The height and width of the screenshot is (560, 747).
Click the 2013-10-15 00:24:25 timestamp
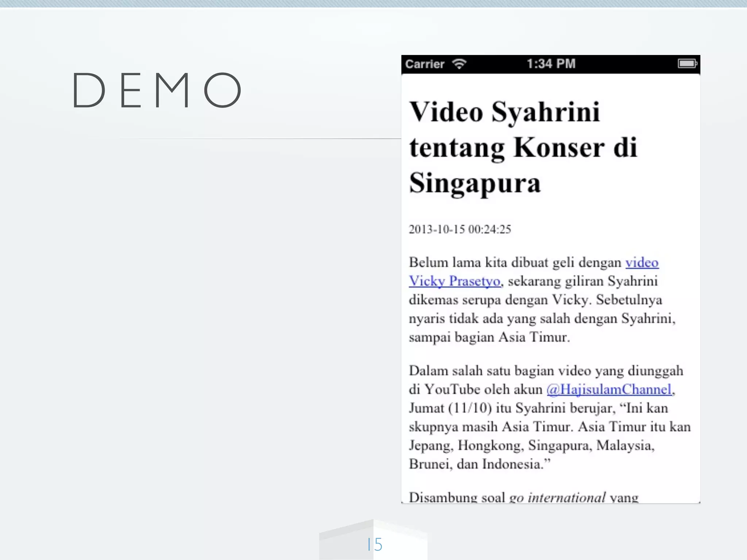coord(460,229)
